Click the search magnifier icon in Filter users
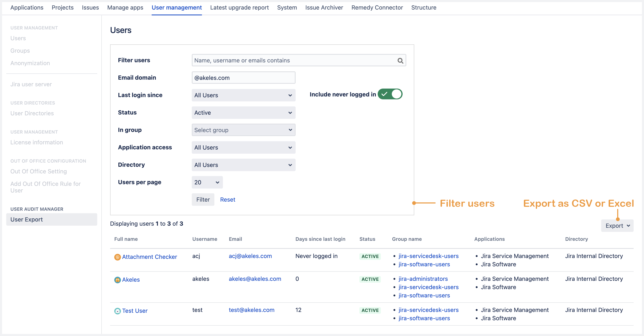Screen dimensions: 644x336 pos(400,60)
